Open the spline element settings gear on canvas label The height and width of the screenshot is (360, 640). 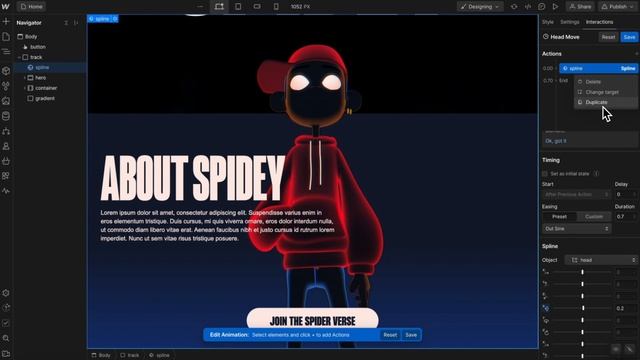pyautogui.click(x=115, y=19)
